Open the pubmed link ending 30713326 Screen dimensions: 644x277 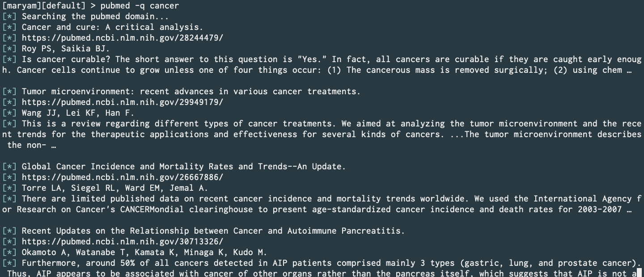coord(122,242)
